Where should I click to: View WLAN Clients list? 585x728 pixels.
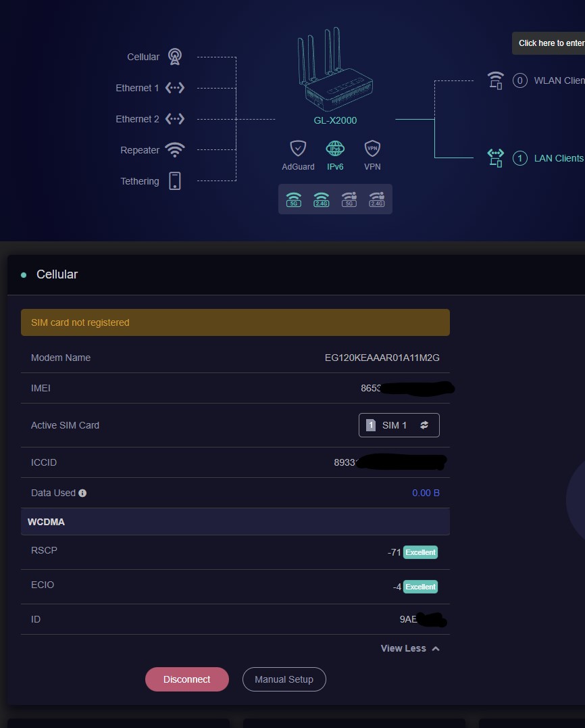coord(558,80)
